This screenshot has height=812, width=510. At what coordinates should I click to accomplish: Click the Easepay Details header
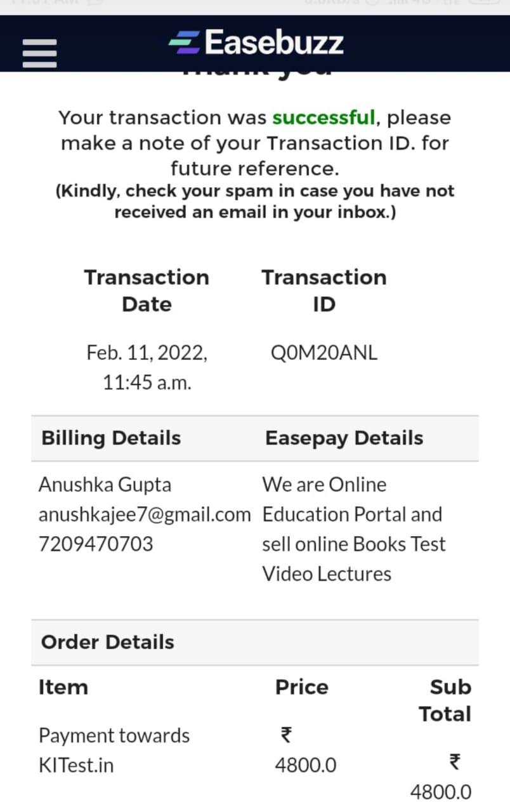tap(344, 438)
